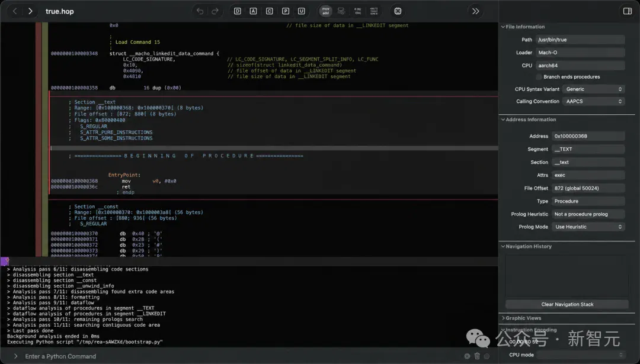Click the Section field __text
Screen dimensions: 640x364
[588, 162]
